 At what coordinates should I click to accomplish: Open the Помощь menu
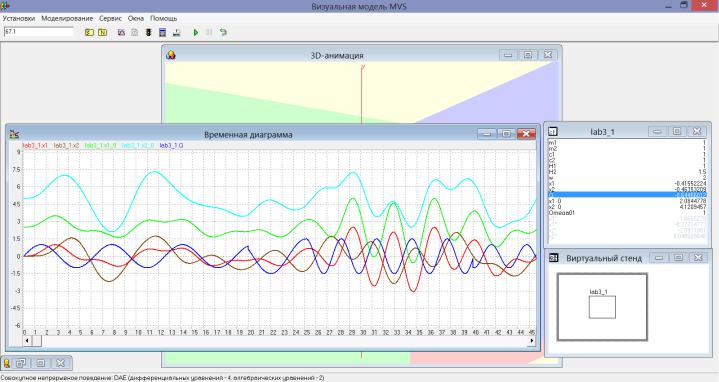164,18
